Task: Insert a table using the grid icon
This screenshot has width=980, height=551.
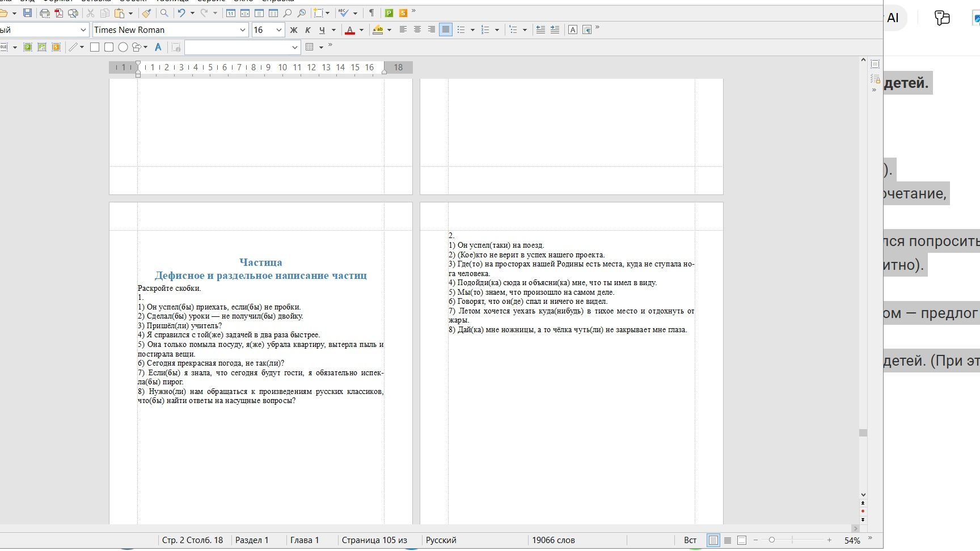Action: tap(310, 47)
